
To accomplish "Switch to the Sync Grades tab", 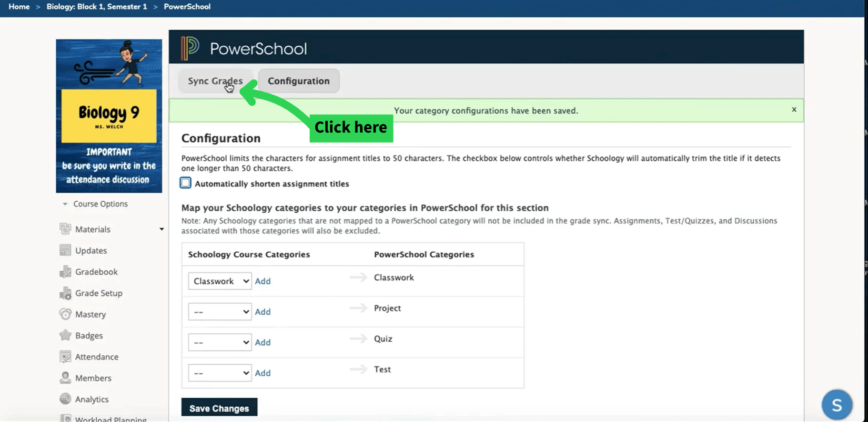I will coord(215,81).
